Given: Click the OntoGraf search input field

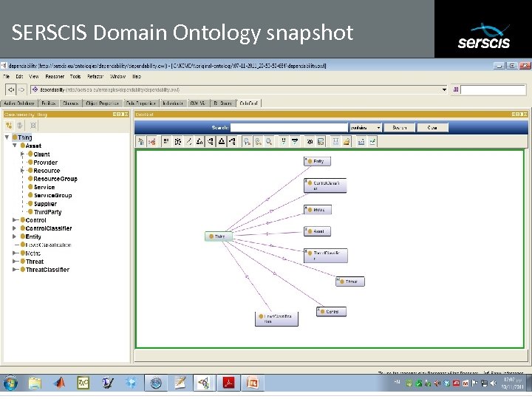Looking at the screenshot, I should tap(289, 128).
